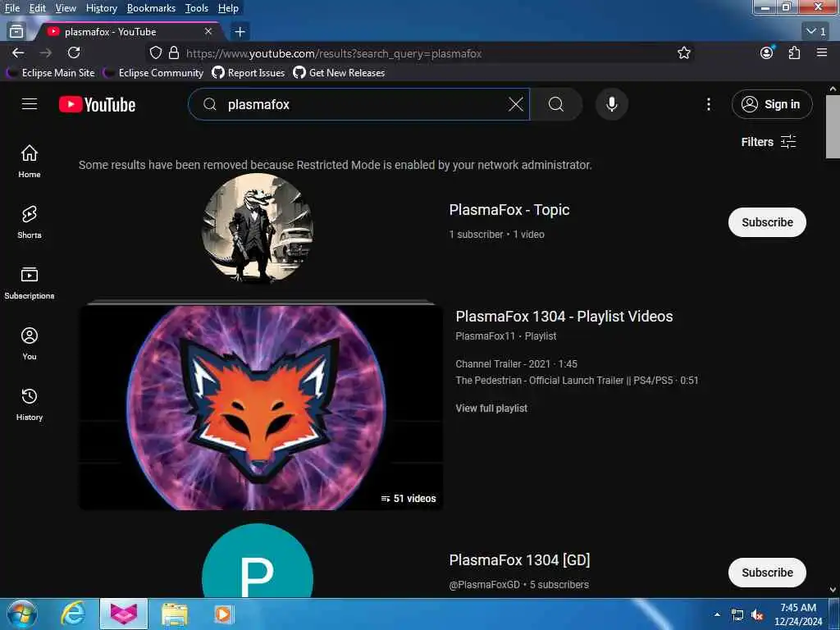Open a new tab with the plus button
The width and height of the screenshot is (840, 630).
240,32
